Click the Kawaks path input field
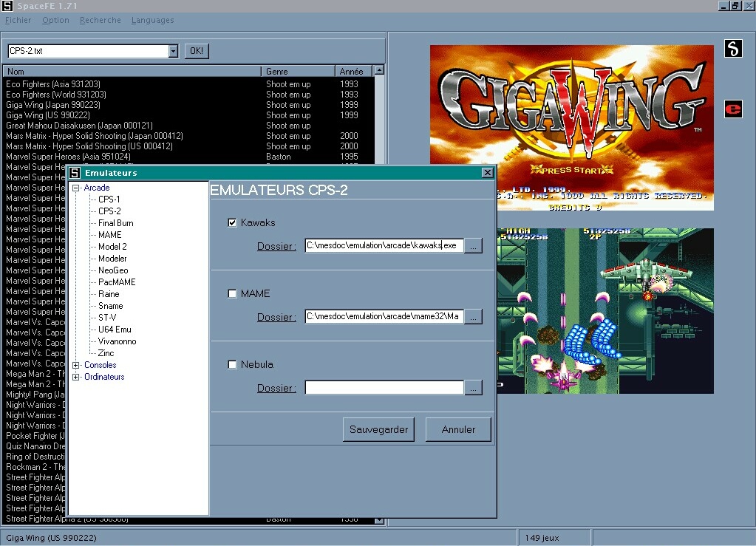 pyautogui.click(x=384, y=246)
